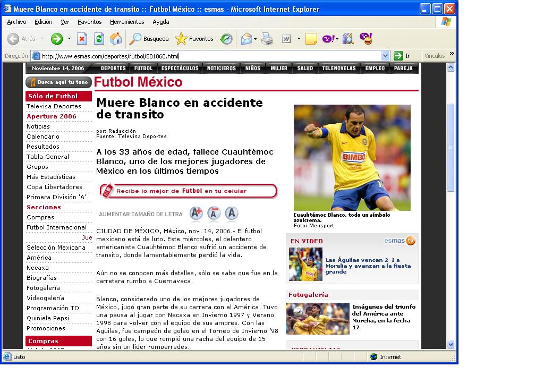This screenshot has height=392, width=544.
Task: Open the Back button history dropdown arrow
Action: [42, 38]
